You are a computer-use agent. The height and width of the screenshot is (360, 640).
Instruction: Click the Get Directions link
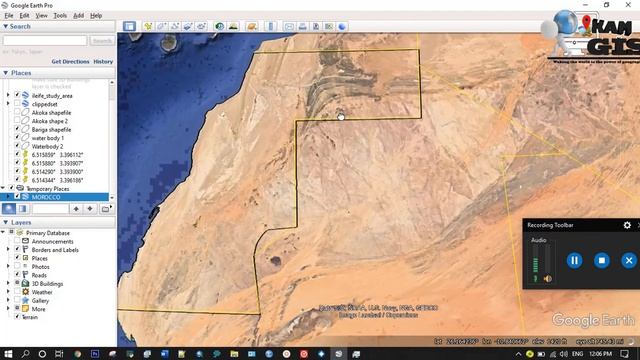tap(70, 61)
